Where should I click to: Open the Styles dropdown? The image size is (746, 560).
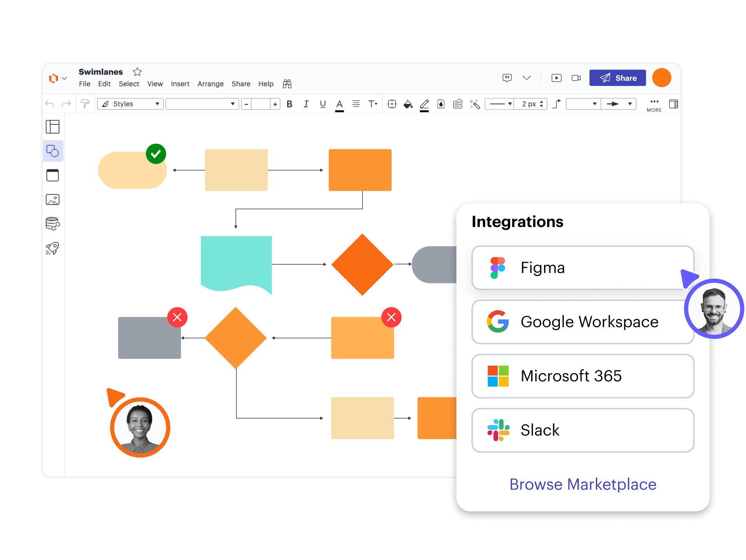click(x=130, y=104)
